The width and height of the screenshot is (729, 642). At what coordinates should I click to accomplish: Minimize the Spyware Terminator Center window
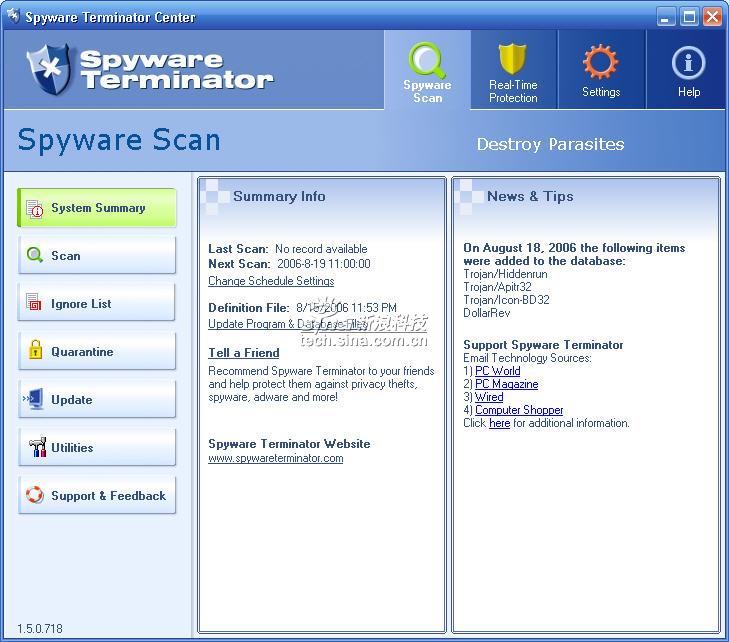[x=666, y=17]
